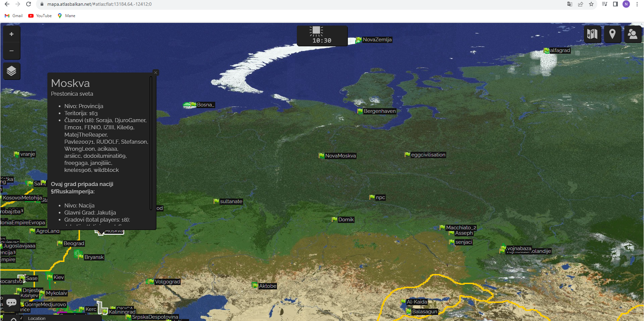Viewport: 644px width, 321px height.
Task: Click the Macchiato_2 town marker
Action: point(442,228)
